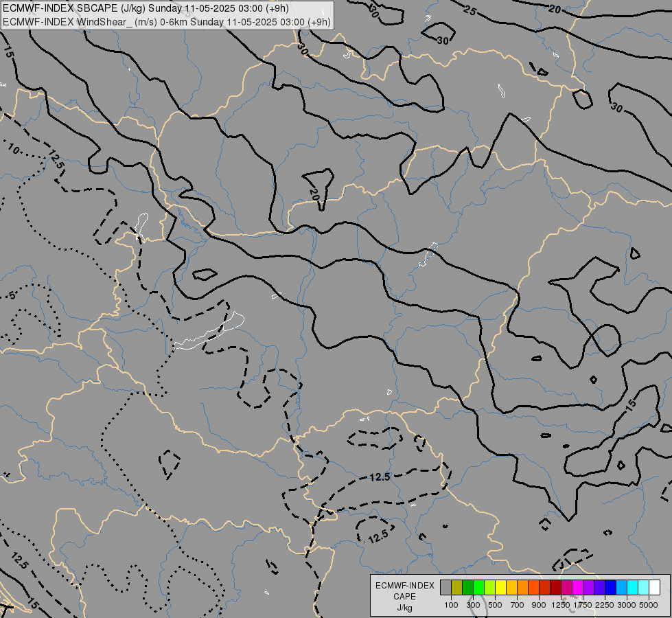
Task: Click the legend value '1250'
Action: (x=561, y=605)
